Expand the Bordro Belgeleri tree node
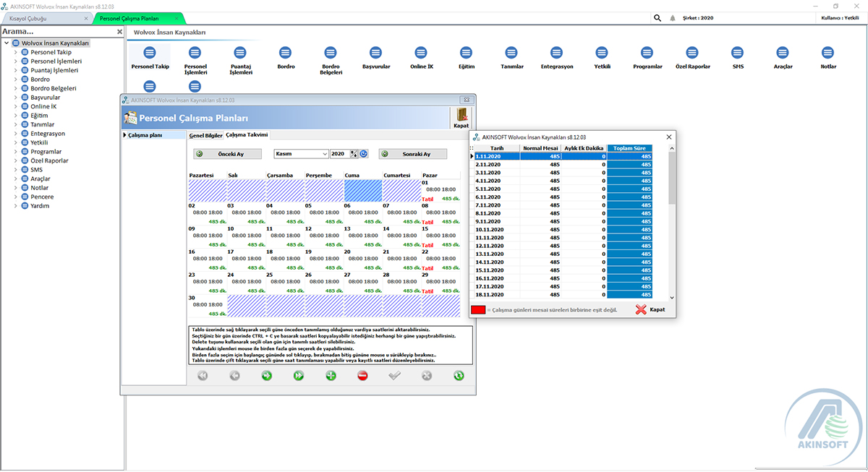The height and width of the screenshot is (472, 868). click(16, 89)
